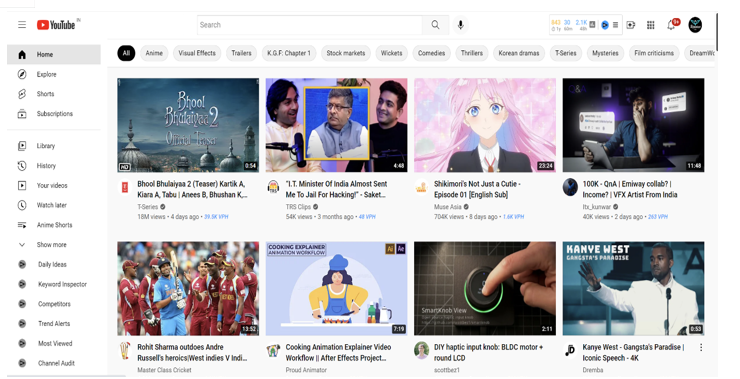Open the T-Series channel link

click(x=148, y=207)
